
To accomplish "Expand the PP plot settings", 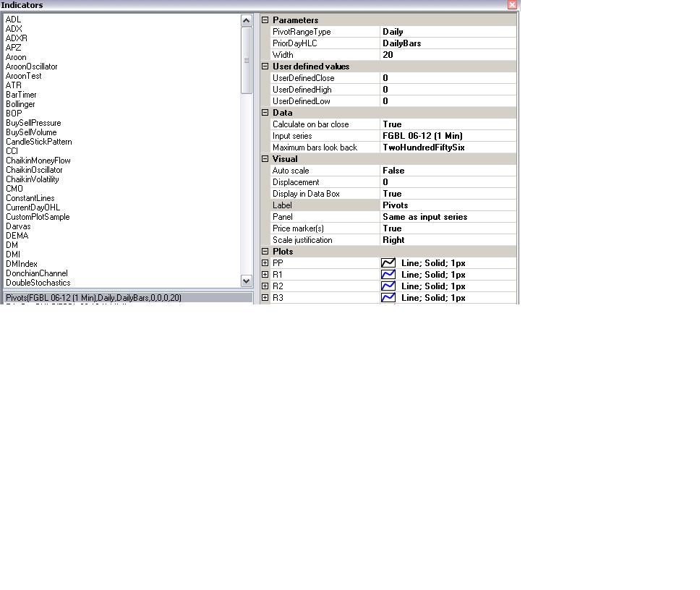I will [x=265, y=263].
